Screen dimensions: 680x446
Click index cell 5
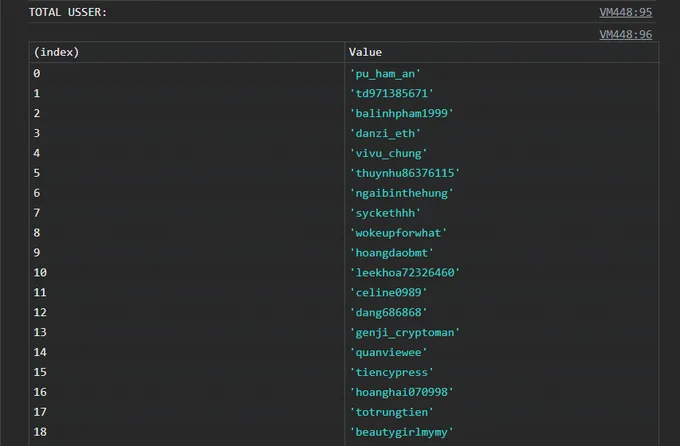pos(186,173)
